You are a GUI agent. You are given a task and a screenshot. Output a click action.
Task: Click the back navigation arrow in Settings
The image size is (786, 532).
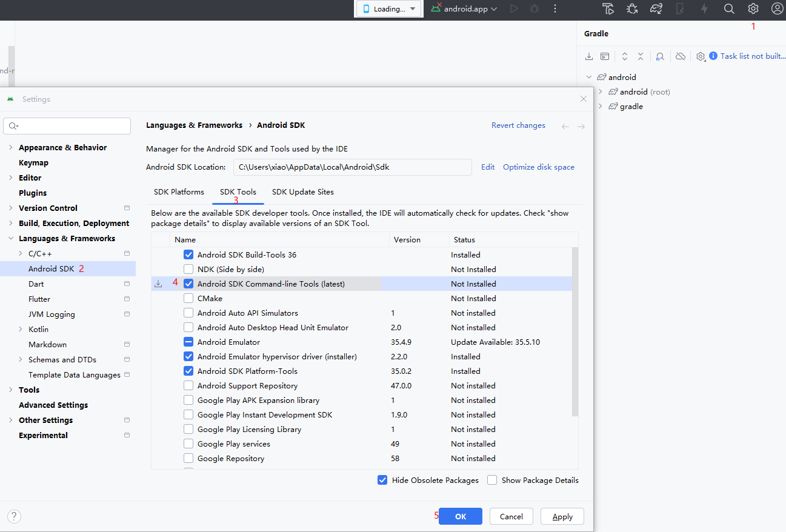[565, 126]
